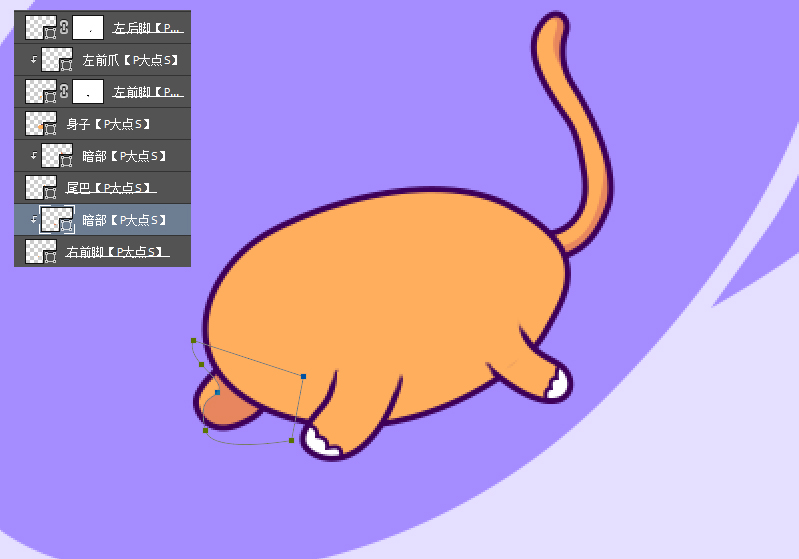The image size is (799, 559).
Task: Click the blue anchor point on the dark paw
Action: [x=217, y=392]
